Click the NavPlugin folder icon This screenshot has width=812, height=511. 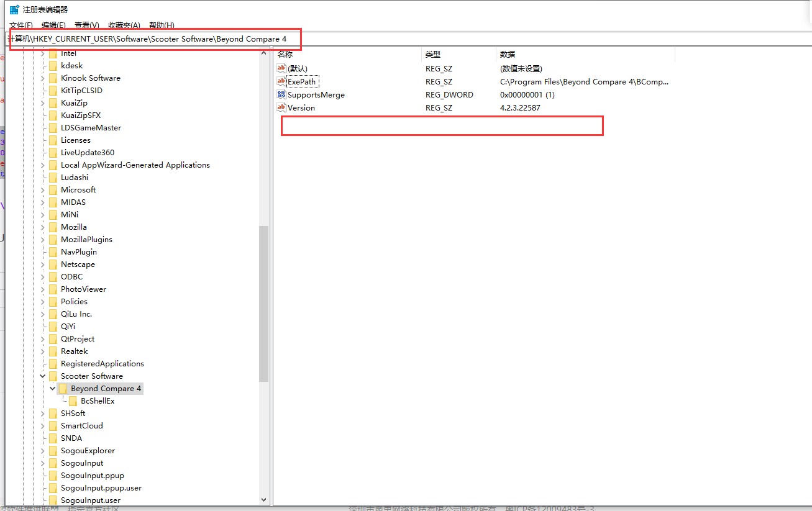click(53, 252)
